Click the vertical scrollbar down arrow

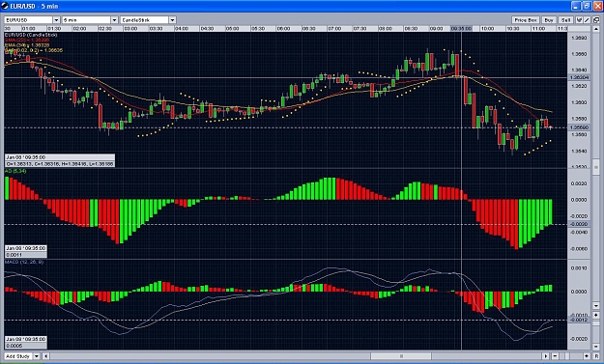click(x=596, y=305)
